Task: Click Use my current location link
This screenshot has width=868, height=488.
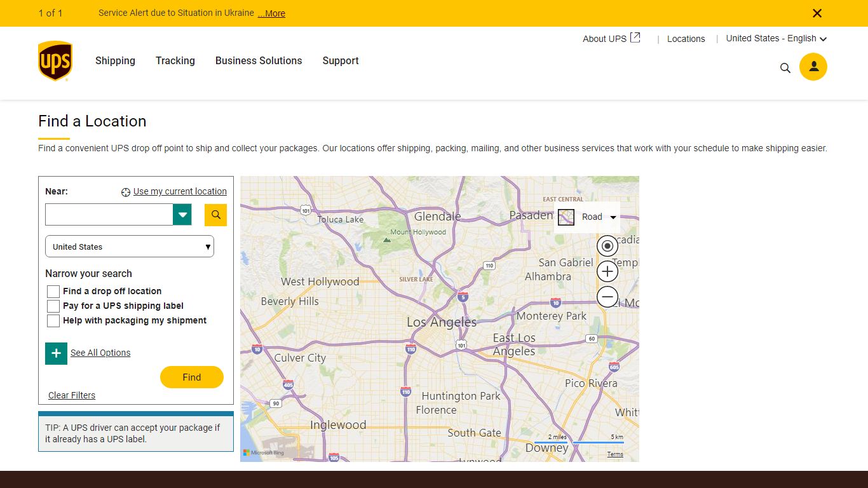Action: point(180,191)
